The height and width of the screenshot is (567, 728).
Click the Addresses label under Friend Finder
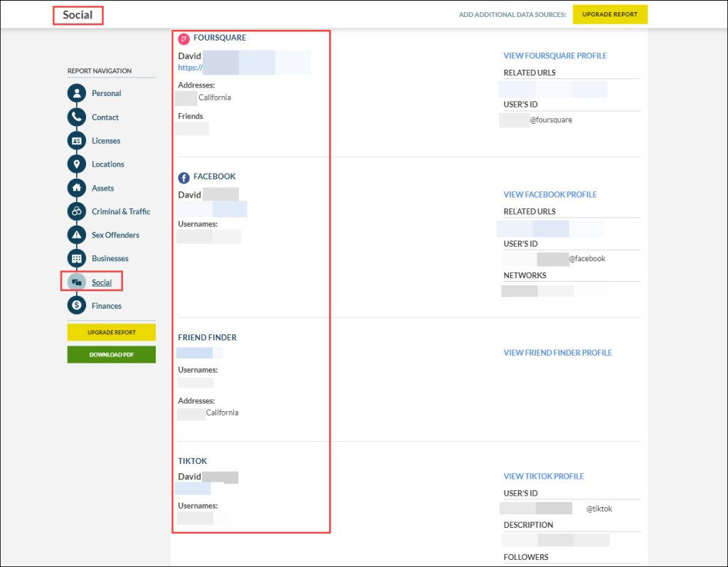[196, 401]
